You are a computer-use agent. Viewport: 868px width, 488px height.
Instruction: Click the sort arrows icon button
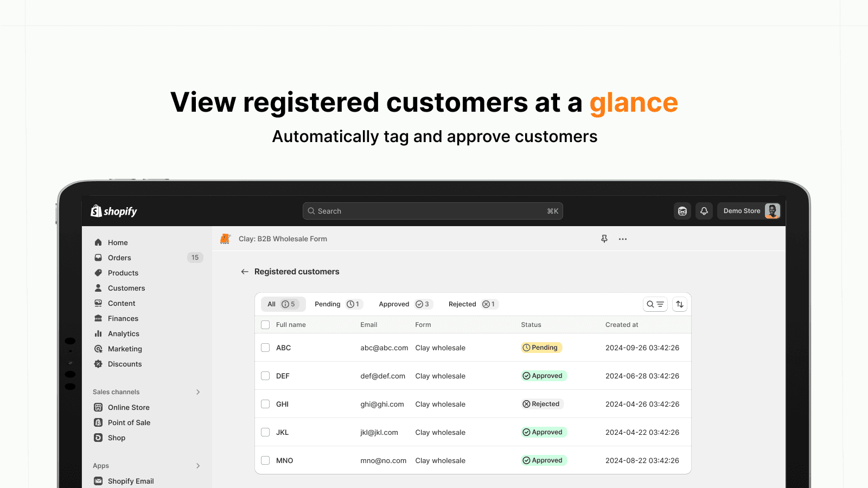tap(680, 304)
